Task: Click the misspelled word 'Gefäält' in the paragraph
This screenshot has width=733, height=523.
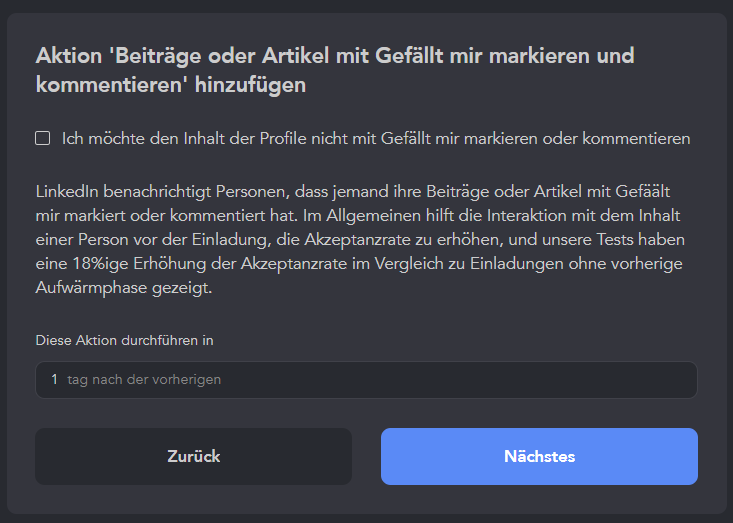Action: pyautogui.click(x=642, y=191)
